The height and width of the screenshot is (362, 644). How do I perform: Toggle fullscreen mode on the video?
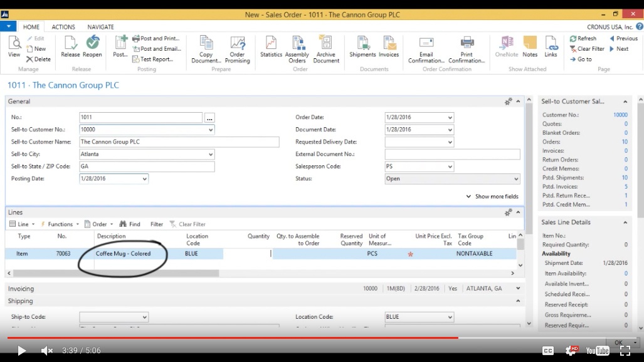click(625, 351)
